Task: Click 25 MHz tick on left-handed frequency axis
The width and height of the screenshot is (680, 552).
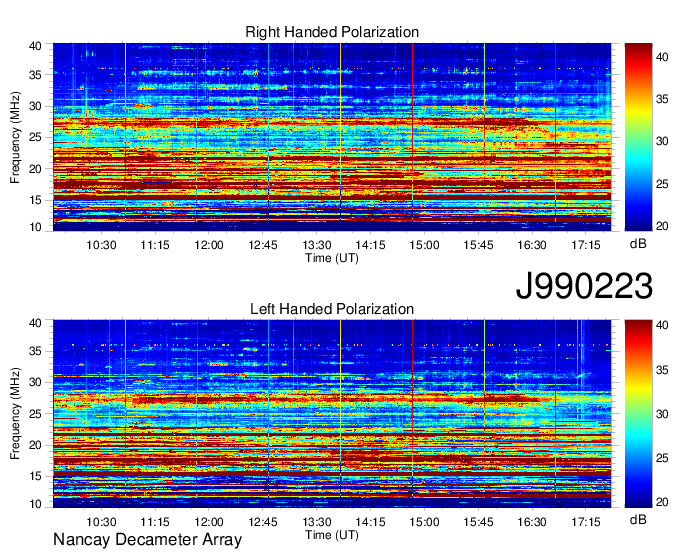Action: [x=35, y=414]
